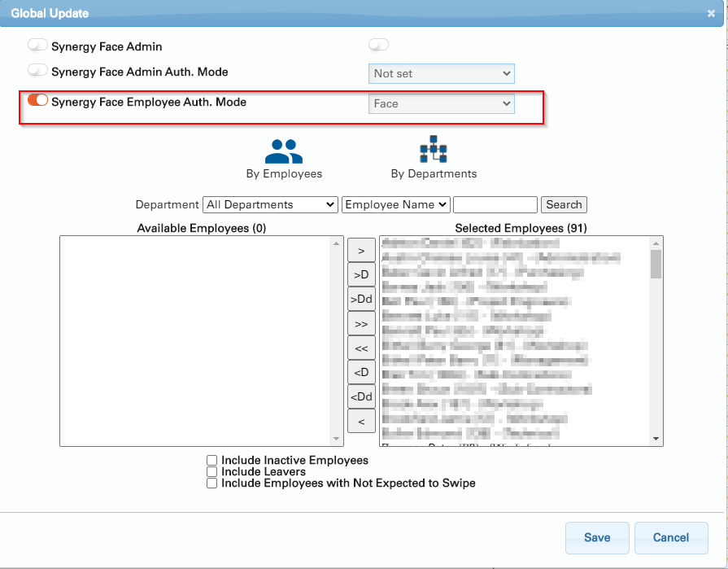Close the Global Update dialog
728x569 pixels.
(x=711, y=14)
